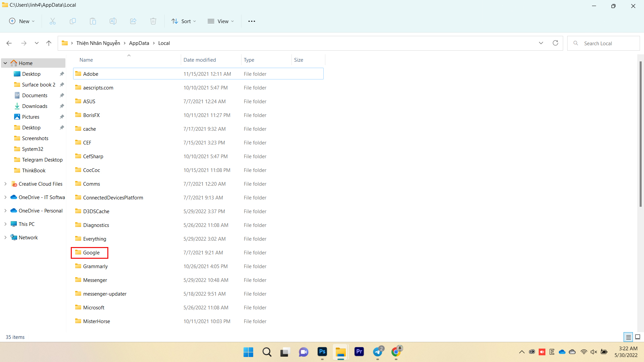The height and width of the screenshot is (362, 644).
Task: Open Telegram from the taskbar
Action: [x=378, y=352]
